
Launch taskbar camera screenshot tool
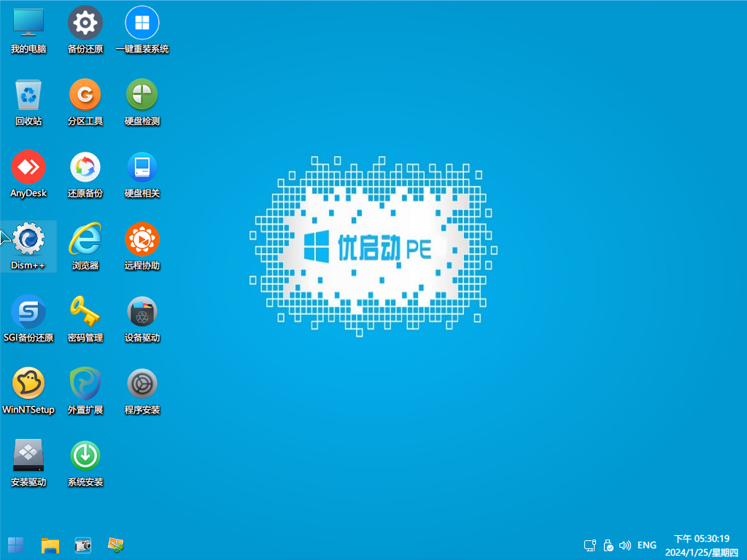83,545
